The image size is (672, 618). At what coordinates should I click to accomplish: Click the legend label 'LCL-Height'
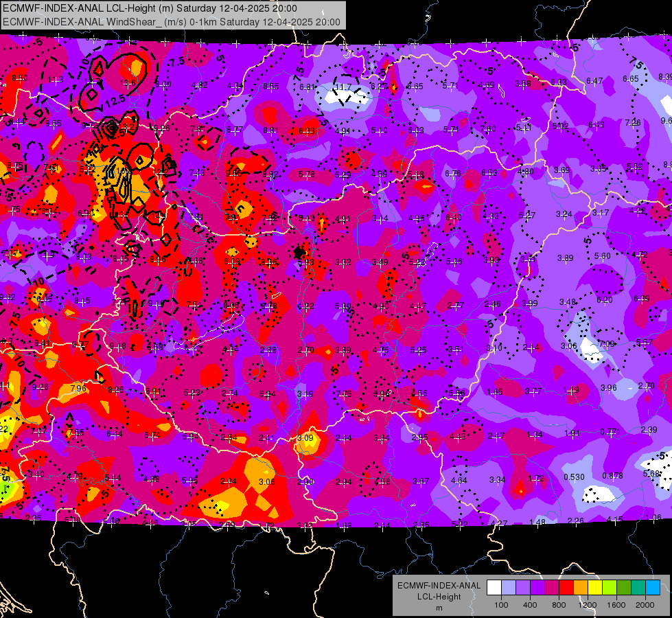[x=439, y=597]
